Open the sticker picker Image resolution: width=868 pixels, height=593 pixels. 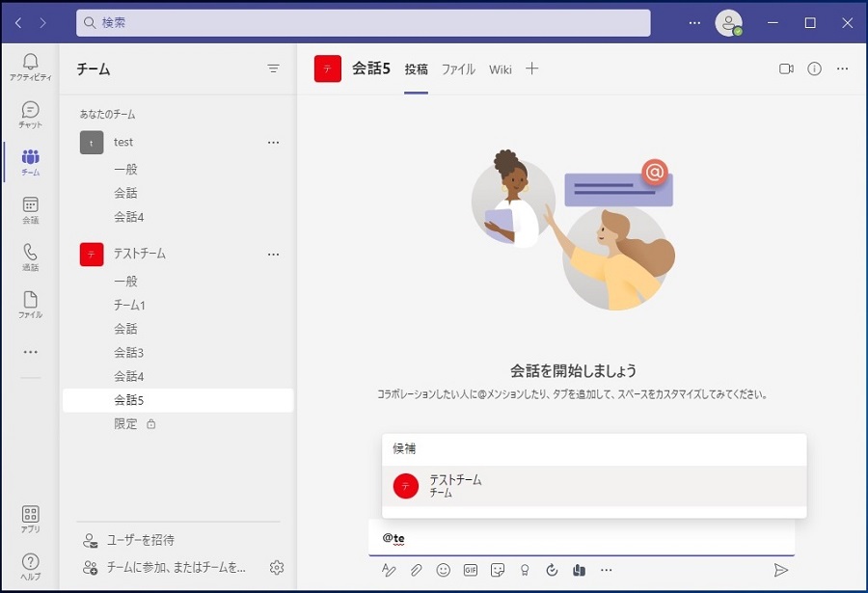[x=497, y=570]
